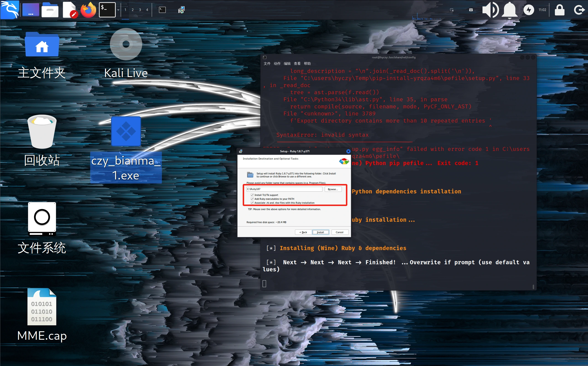Click the terminal window title icon
This screenshot has width=588, height=366.
click(x=265, y=57)
